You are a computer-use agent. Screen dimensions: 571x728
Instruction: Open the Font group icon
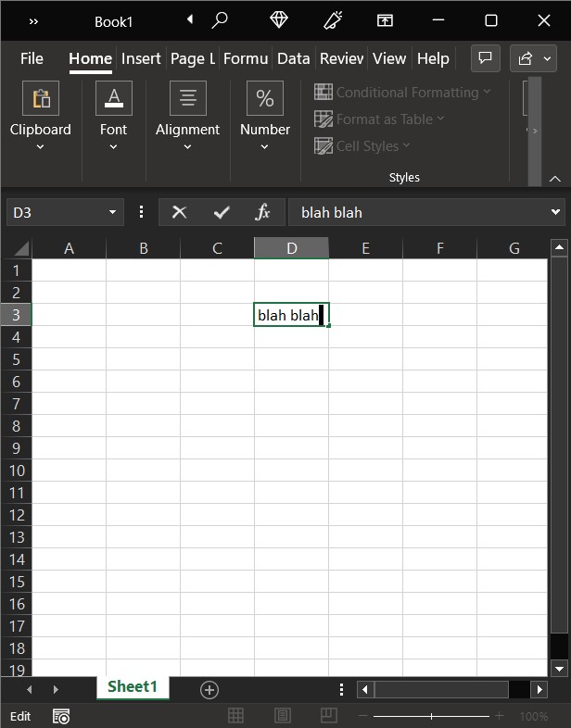click(x=114, y=98)
